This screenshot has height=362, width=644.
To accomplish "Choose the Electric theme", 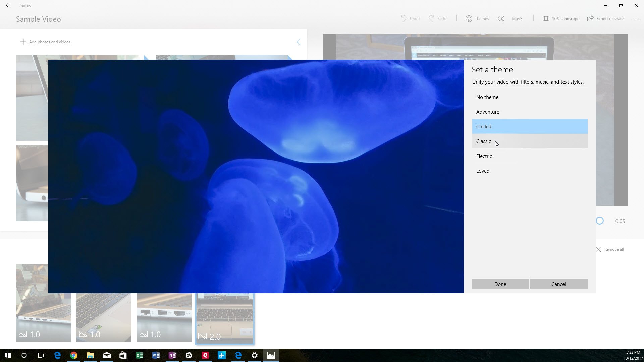I will click(x=530, y=156).
